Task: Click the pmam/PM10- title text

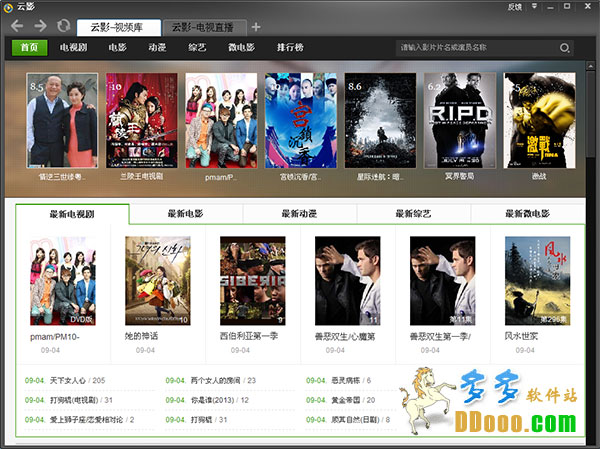Action: coord(55,337)
